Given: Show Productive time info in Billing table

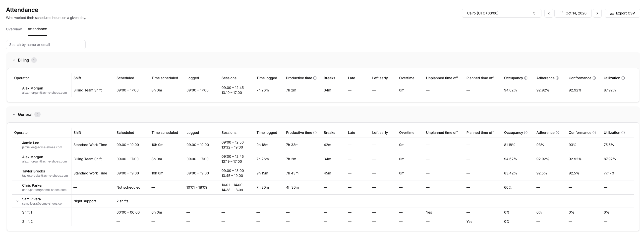Looking at the screenshot, I should coord(315,78).
